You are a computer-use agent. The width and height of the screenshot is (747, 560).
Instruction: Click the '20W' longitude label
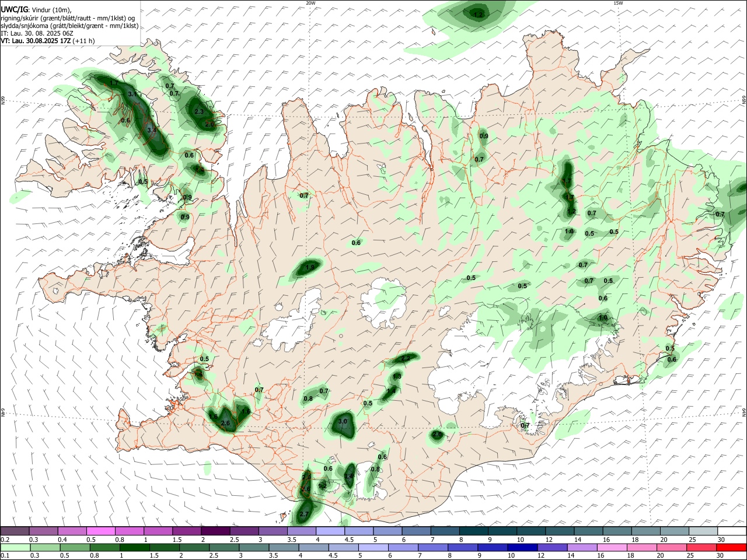pos(310,3)
